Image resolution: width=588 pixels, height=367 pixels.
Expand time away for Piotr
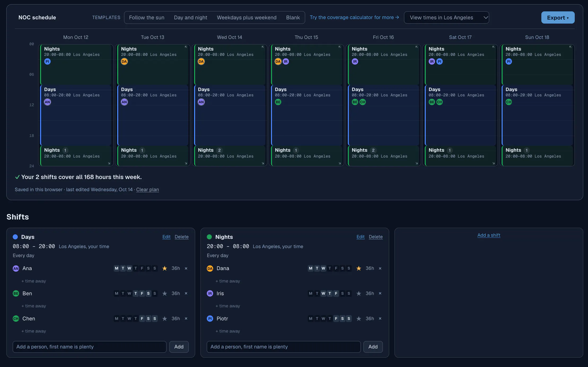228,331
